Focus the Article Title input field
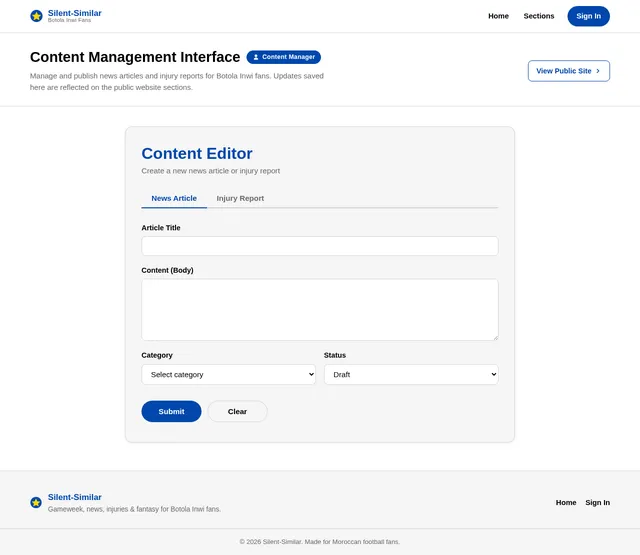Screen dimensions: 640x555 (320, 246)
